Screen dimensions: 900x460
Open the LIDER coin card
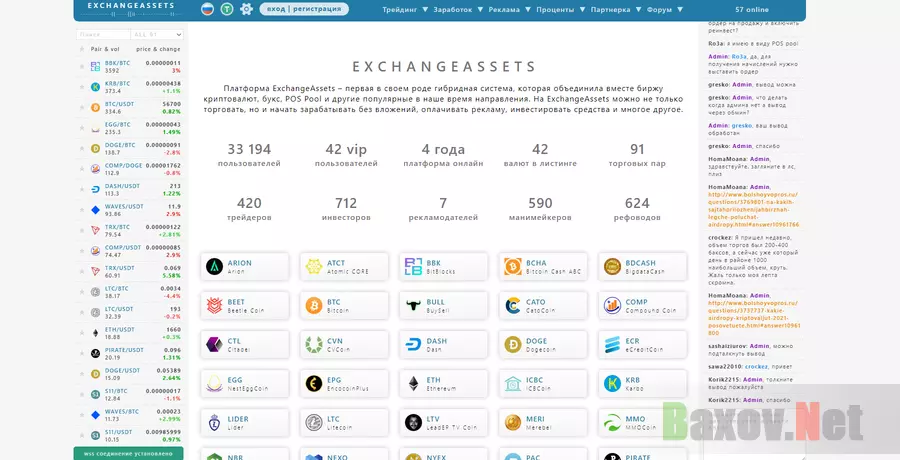coord(245,423)
